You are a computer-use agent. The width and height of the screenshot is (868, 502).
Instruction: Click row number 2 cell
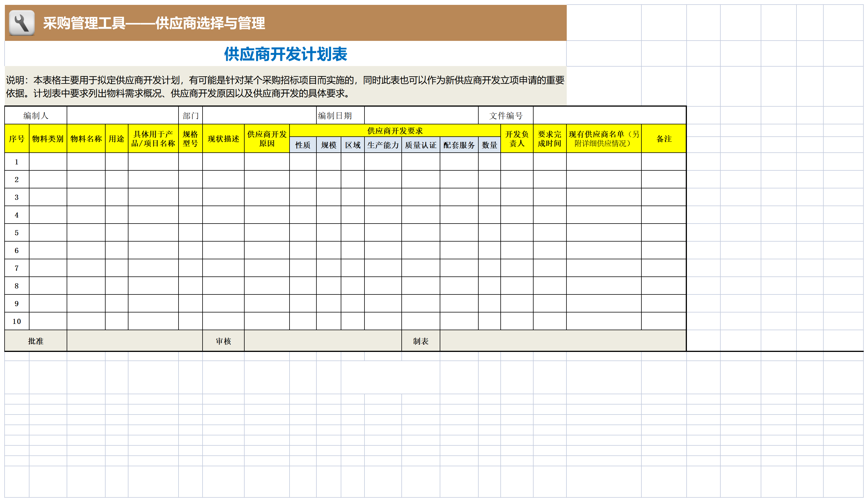point(17,179)
